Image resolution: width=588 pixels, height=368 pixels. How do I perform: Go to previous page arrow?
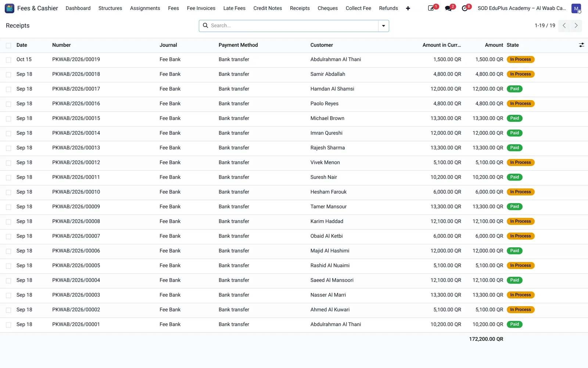(564, 26)
